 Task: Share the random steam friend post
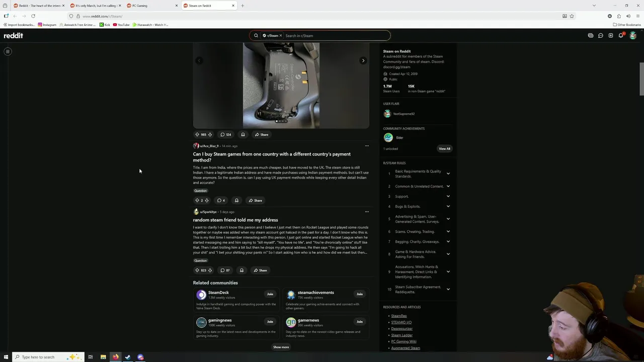point(261,270)
